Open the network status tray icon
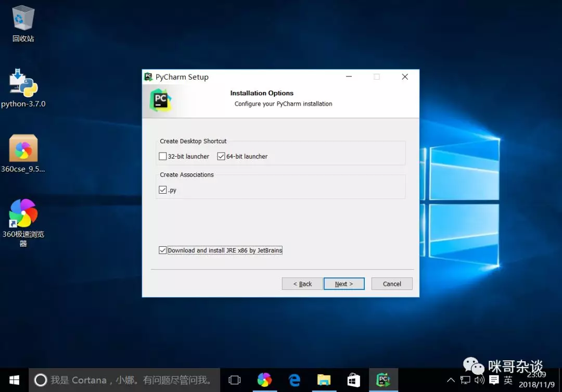Image resolution: width=562 pixels, height=392 pixels. (x=465, y=380)
